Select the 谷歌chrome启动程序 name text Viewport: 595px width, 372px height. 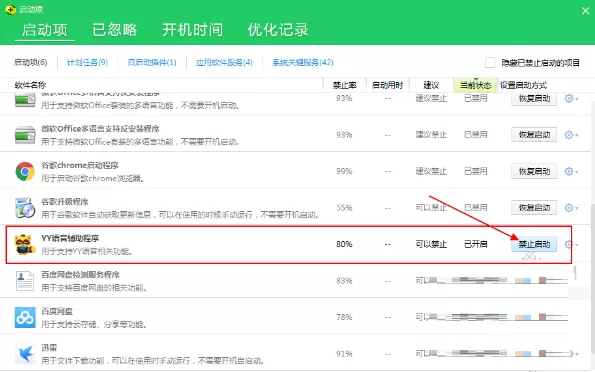(80, 166)
